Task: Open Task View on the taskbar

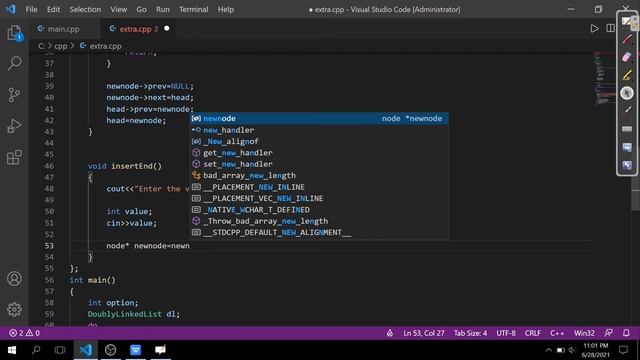Action: 60,350
